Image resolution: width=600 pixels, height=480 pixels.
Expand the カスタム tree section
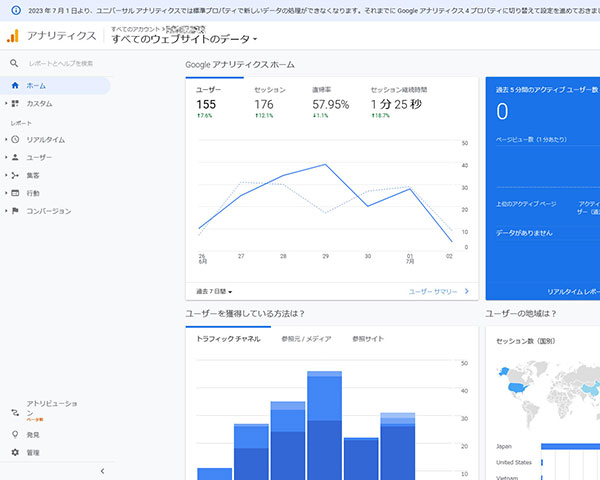pos(6,103)
